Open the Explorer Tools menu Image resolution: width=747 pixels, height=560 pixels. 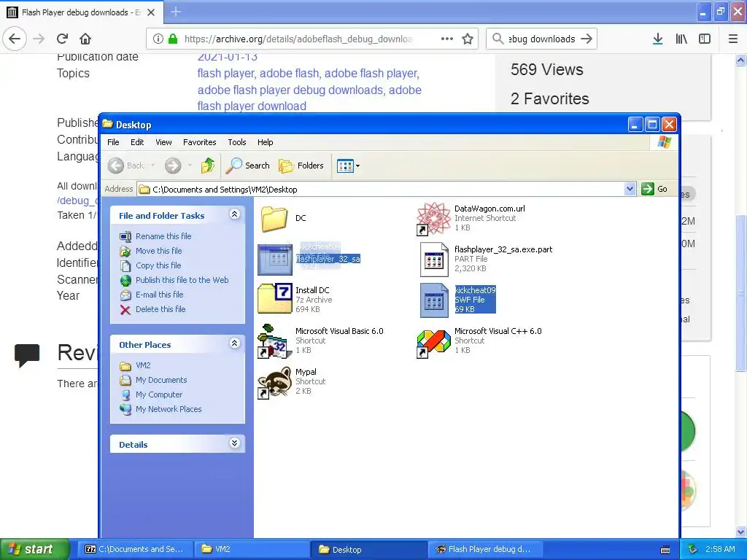click(x=237, y=142)
